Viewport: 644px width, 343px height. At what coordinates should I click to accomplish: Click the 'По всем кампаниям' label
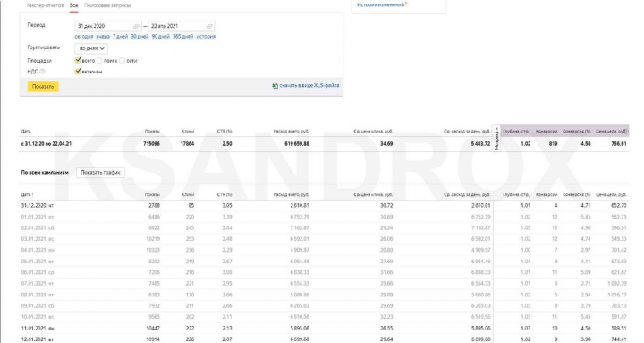[x=45, y=173]
